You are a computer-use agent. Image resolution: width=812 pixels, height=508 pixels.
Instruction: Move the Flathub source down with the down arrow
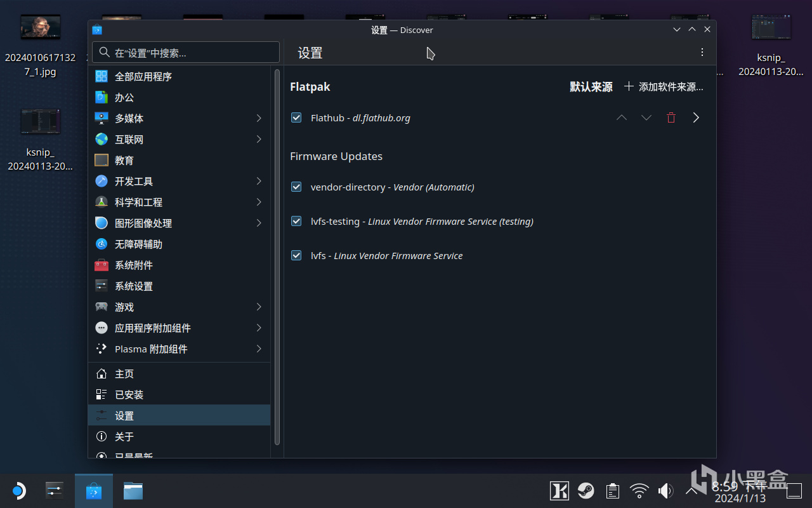coord(646,117)
